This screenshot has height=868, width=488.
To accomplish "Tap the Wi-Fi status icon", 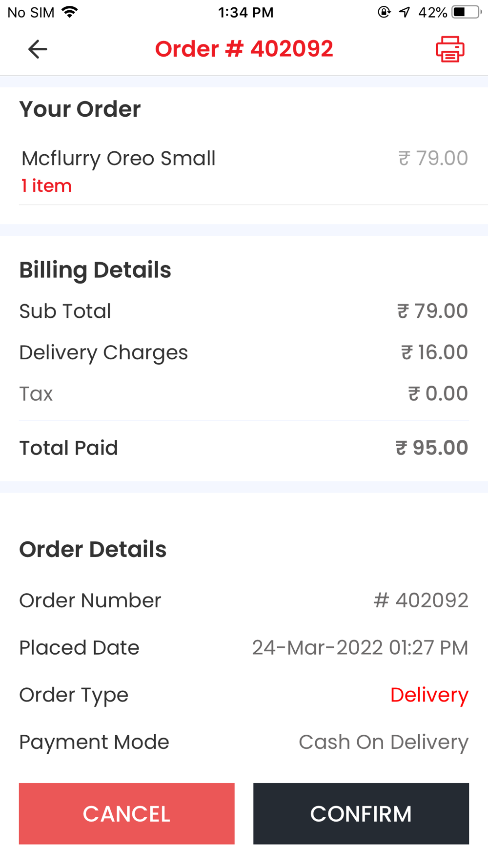I will pyautogui.click(x=70, y=12).
